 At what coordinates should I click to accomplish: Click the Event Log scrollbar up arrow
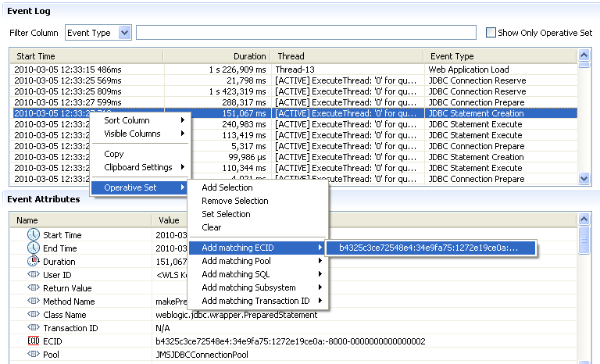(584, 55)
